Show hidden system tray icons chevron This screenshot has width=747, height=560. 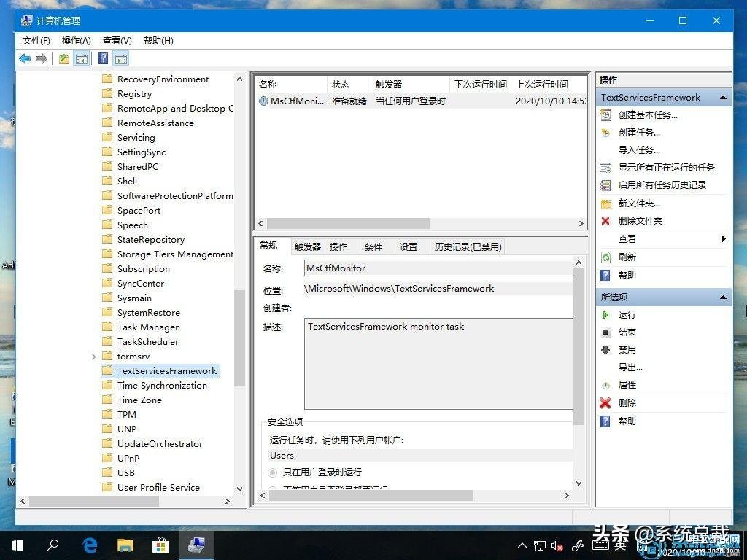point(522,545)
